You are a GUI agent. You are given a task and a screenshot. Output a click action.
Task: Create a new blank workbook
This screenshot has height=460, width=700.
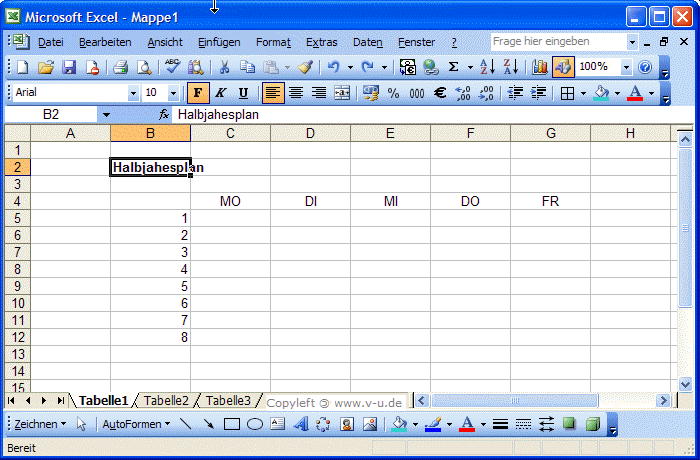tap(22, 67)
